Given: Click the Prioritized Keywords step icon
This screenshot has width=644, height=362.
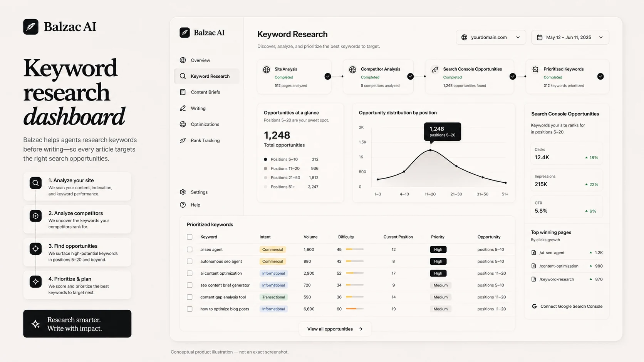Looking at the screenshot, I should pyautogui.click(x=535, y=70).
